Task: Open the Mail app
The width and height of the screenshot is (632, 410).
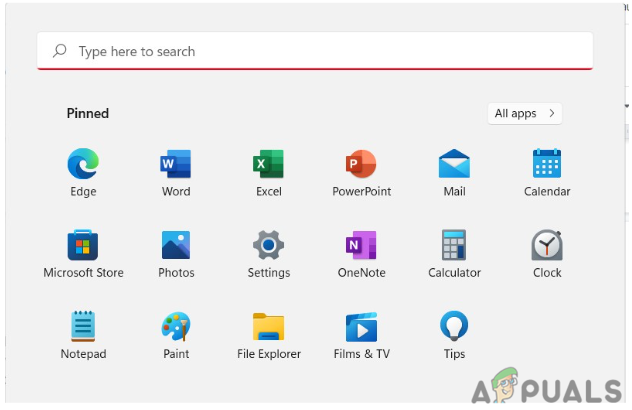Action: 454,164
